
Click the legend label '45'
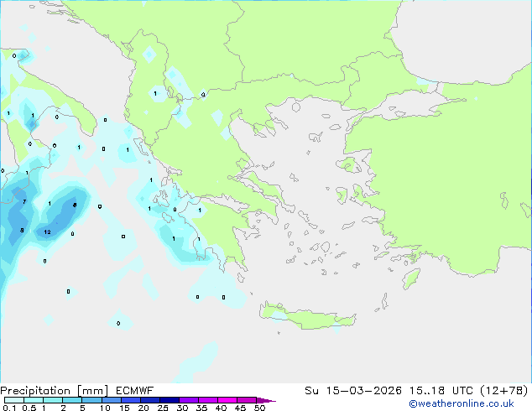point(240,408)
